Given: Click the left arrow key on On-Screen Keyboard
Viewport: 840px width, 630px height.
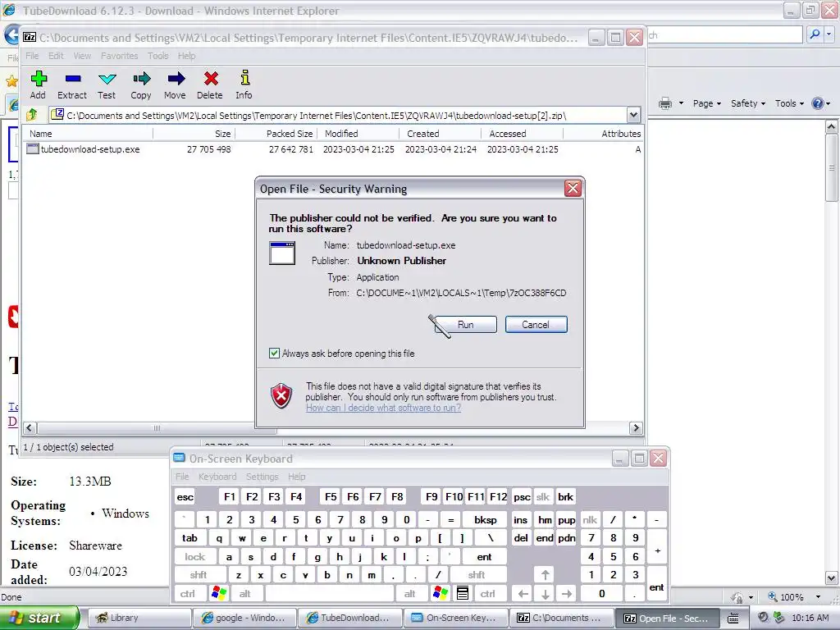Looking at the screenshot, I should point(523,593).
